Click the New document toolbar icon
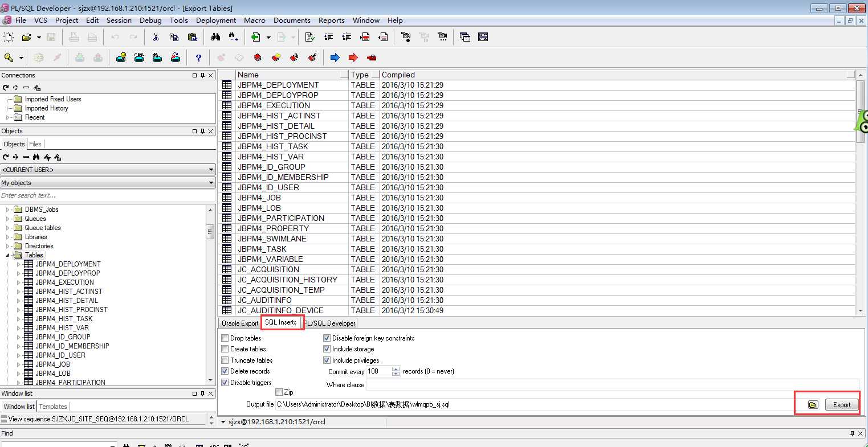The height and width of the screenshot is (447, 868). pyautogui.click(x=9, y=38)
